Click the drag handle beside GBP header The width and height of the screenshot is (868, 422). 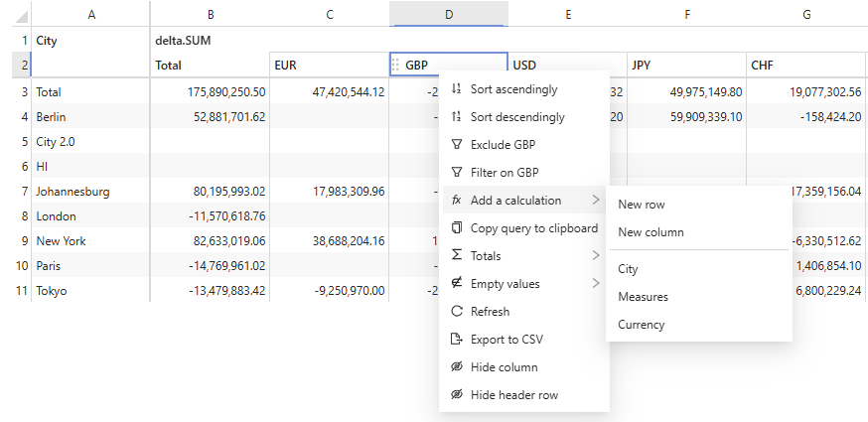[x=395, y=65]
